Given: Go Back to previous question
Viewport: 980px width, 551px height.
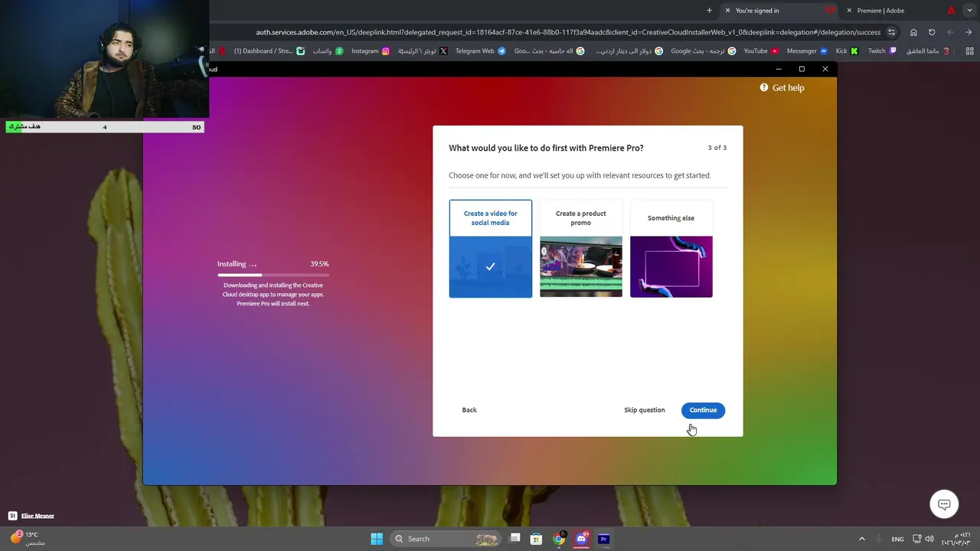Looking at the screenshot, I should (469, 410).
